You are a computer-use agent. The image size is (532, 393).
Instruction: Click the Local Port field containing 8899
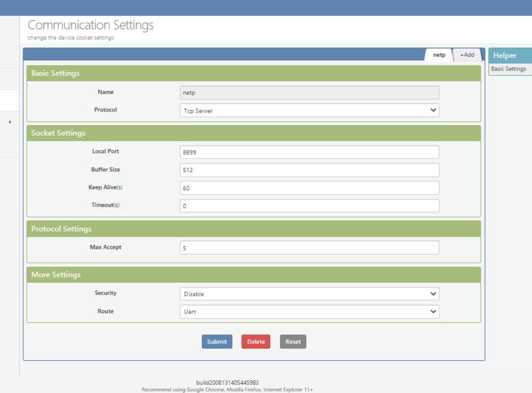309,153
